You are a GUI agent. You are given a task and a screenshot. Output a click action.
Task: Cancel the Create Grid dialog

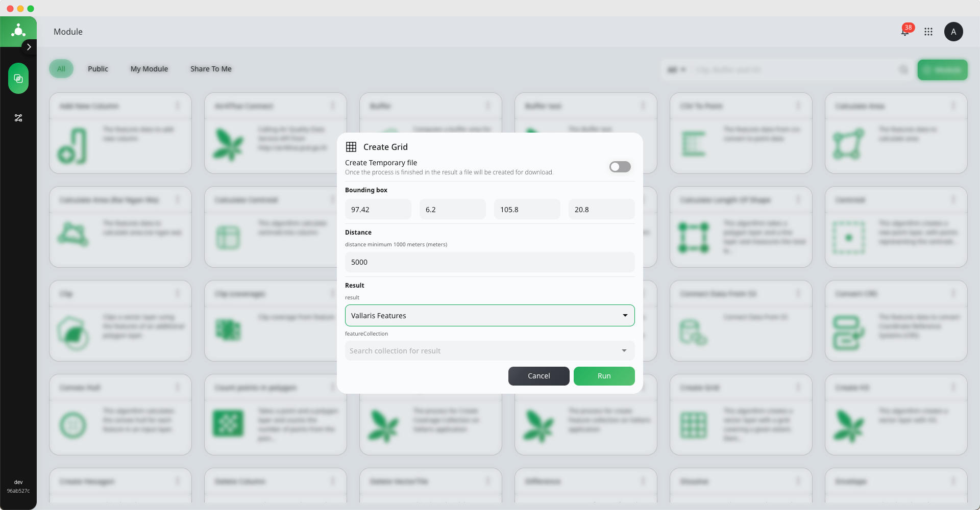point(539,376)
